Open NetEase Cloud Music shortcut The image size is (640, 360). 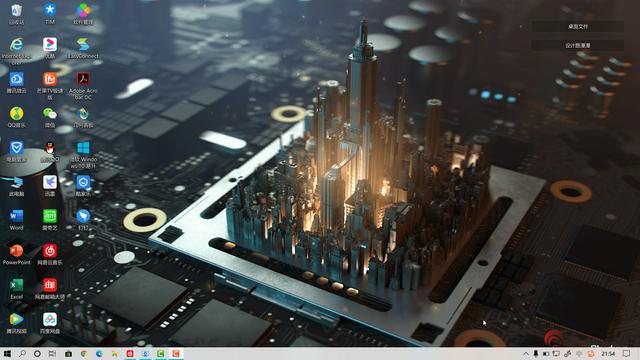pos(50,254)
